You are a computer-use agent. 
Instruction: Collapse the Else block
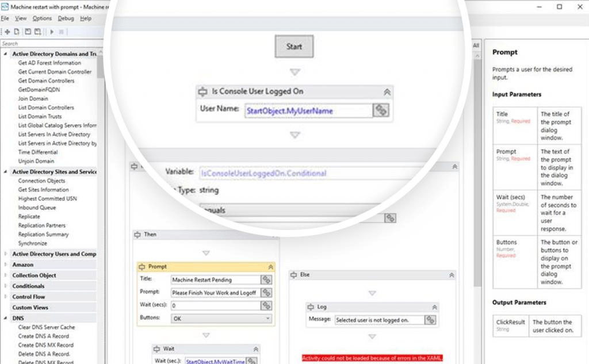452,275
